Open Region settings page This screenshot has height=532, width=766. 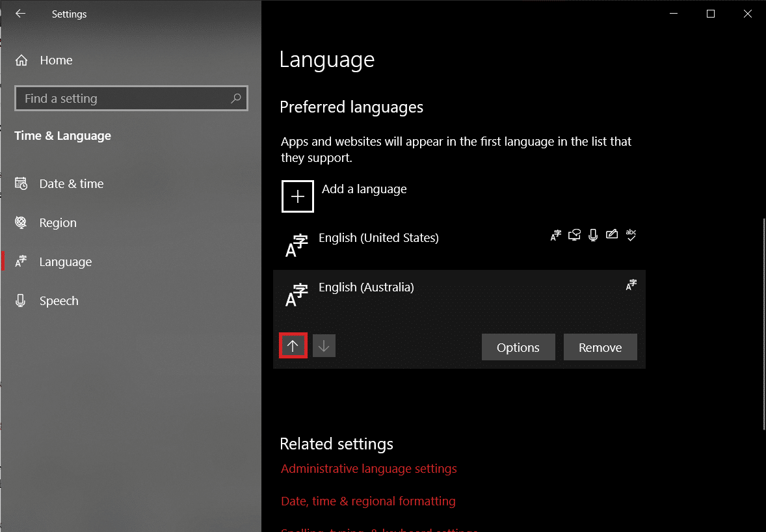pos(58,223)
